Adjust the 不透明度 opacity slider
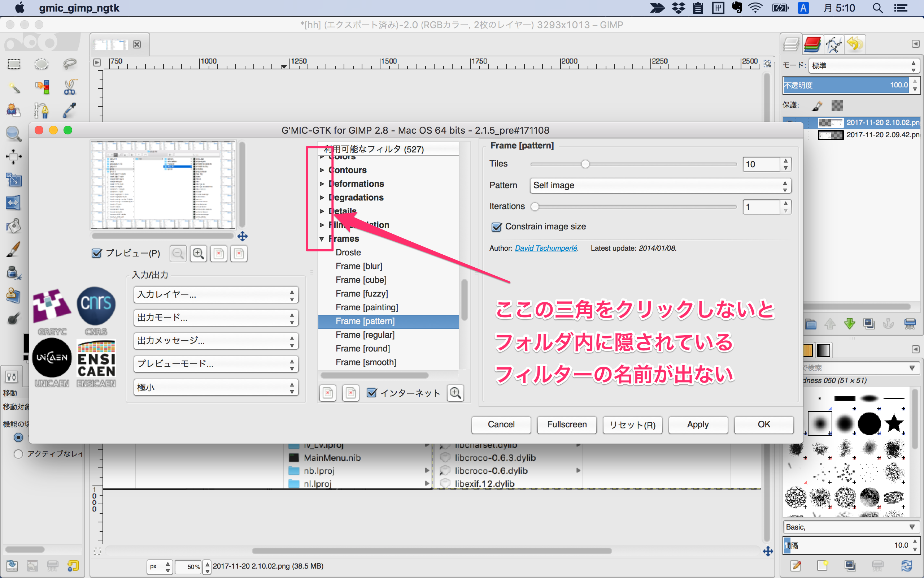924x578 pixels. 846,85
